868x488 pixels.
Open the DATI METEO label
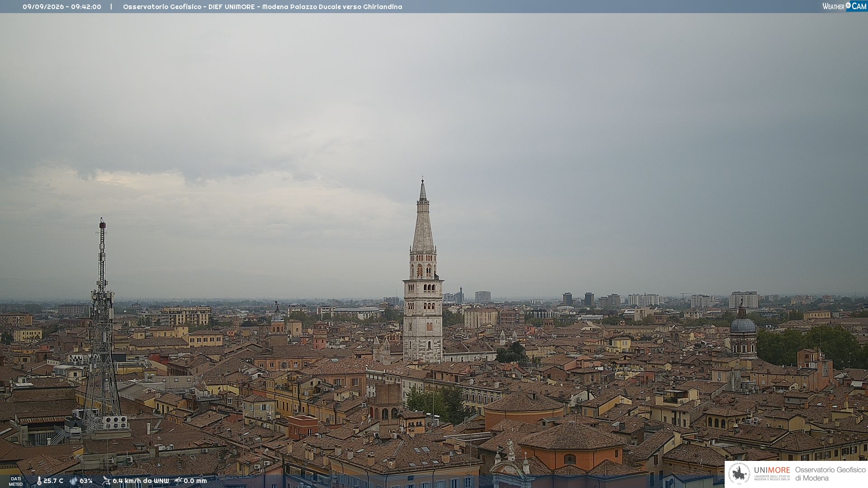(16, 482)
